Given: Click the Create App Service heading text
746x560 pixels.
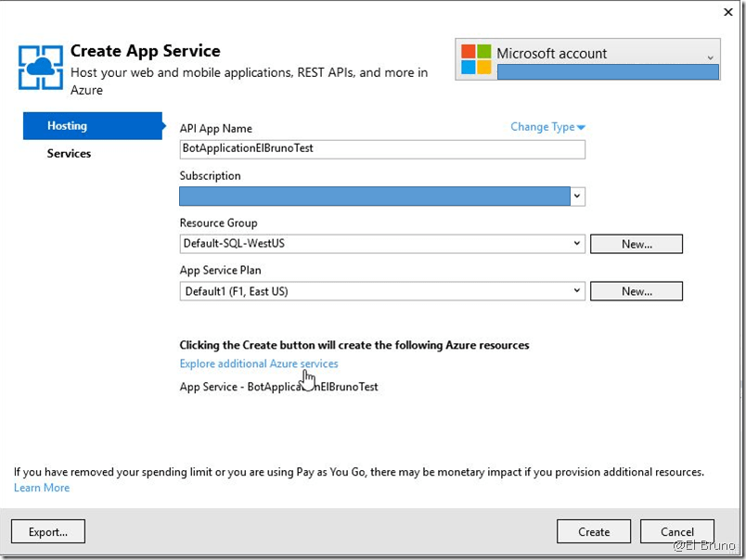Looking at the screenshot, I should click(146, 51).
